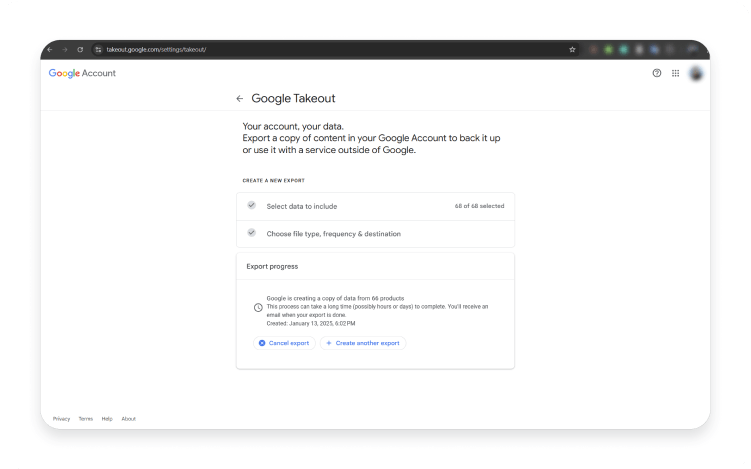Screen dimensions: 751x469
Task: Click the browser forward arrow
Action: click(65, 49)
